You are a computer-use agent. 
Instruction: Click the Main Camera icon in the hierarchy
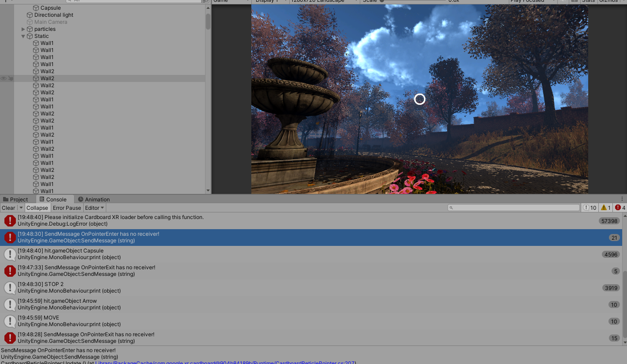[x=30, y=22]
